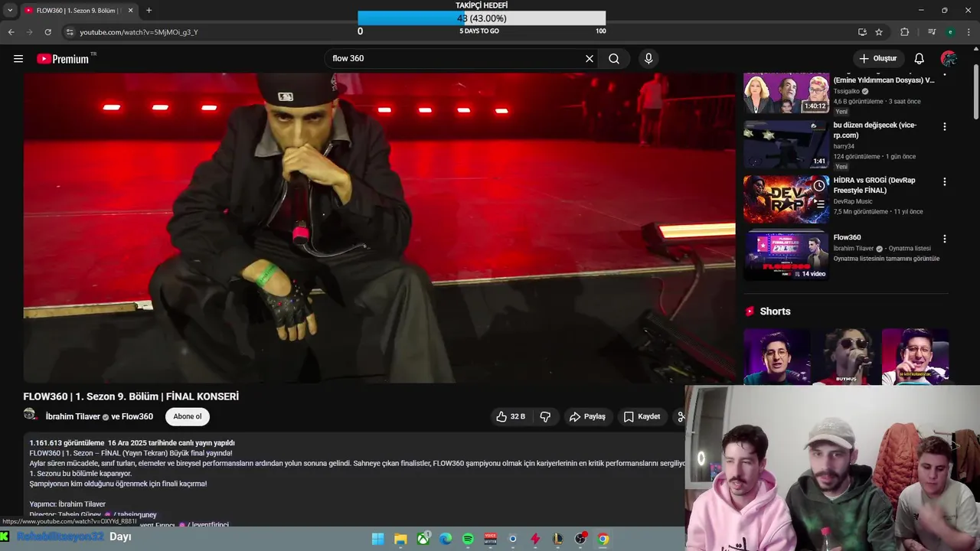This screenshot has width=980, height=551.
Task: Play HİDRA vs GROGİ DevRap thumbnail
Action: (x=786, y=199)
